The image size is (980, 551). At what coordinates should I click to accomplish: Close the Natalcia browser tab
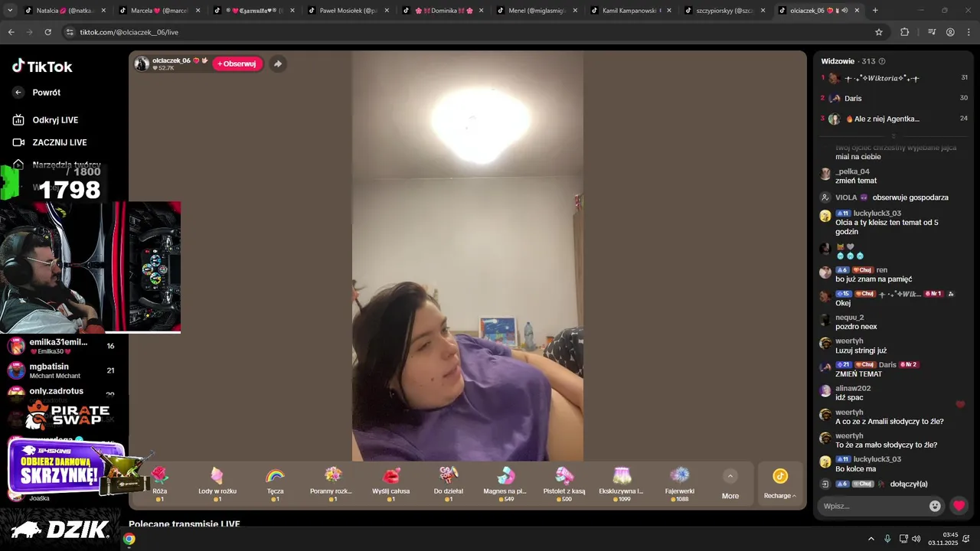click(x=103, y=11)
